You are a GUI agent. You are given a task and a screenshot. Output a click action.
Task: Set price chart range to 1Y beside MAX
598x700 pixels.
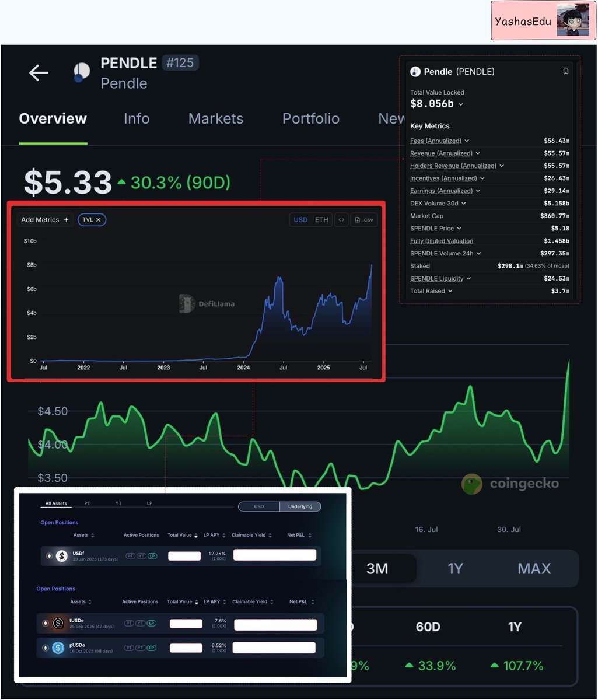coord(455,568)
